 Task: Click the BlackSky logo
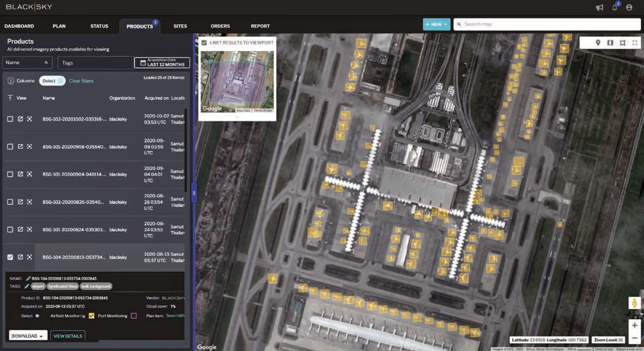pyautogui.click(x=29, y=7)
